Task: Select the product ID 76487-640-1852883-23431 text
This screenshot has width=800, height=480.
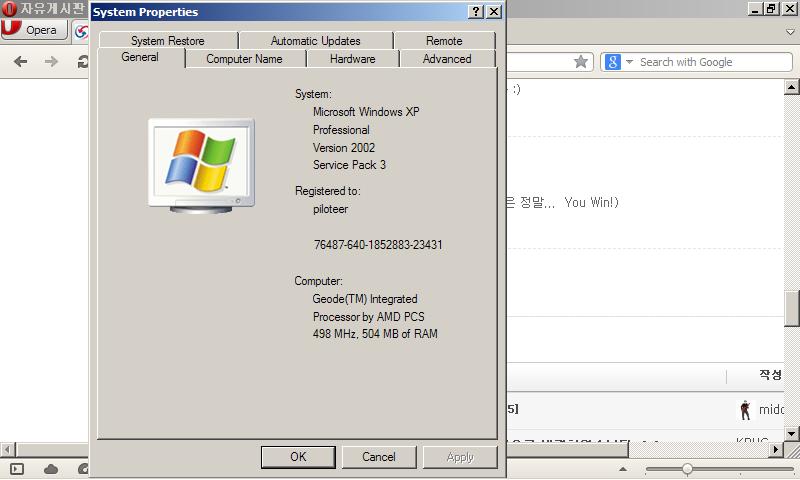Action: pyautogui.click(x=378, y=245)
